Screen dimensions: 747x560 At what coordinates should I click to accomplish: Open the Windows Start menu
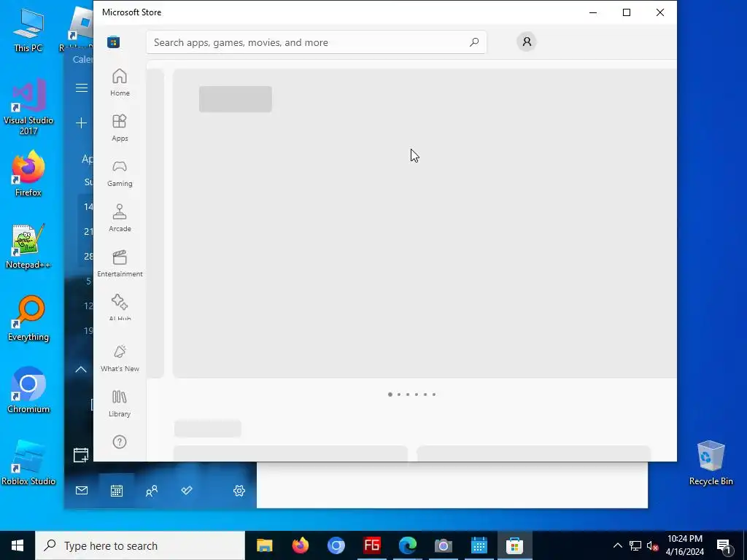point(18,545)
